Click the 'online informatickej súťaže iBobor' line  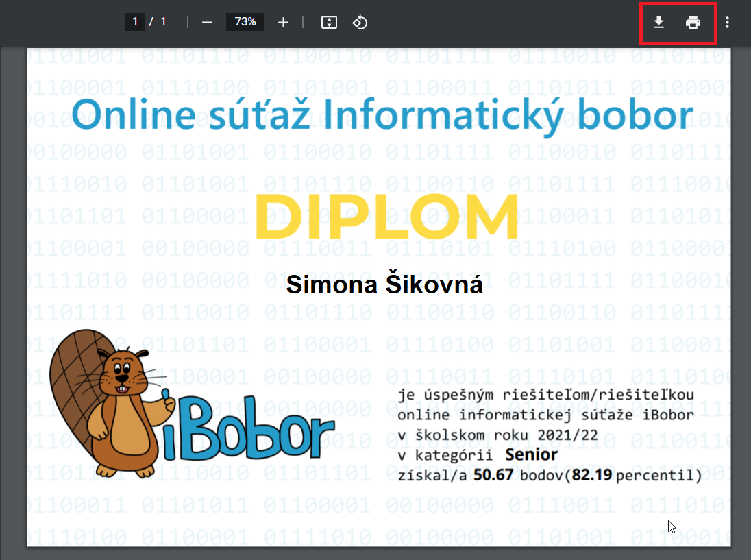545,415
